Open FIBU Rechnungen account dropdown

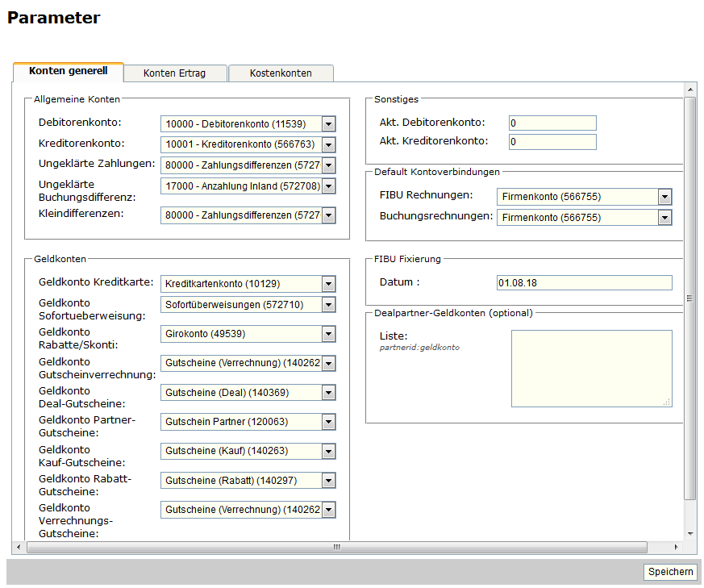click(584, 197)
